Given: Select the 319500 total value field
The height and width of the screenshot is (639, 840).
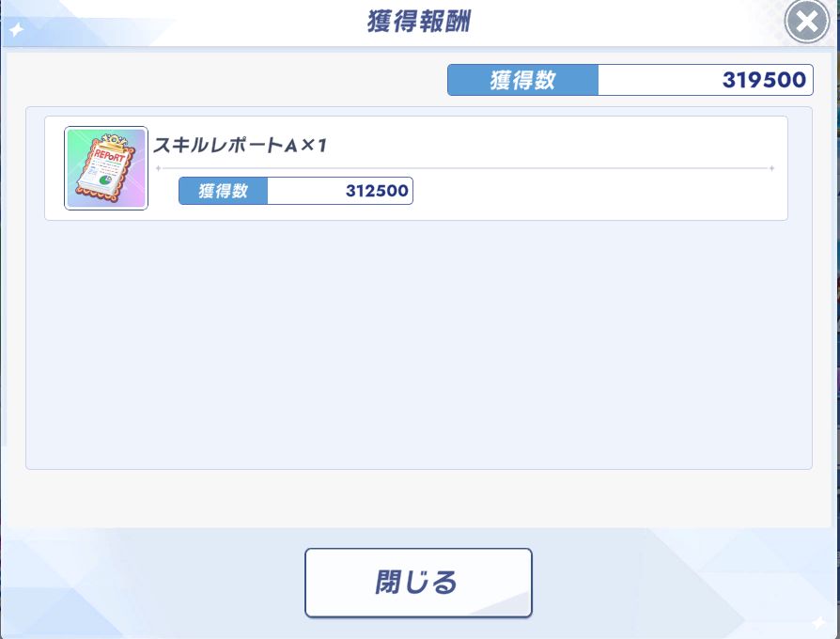Looking at the screenshot, I should [706, 80].
